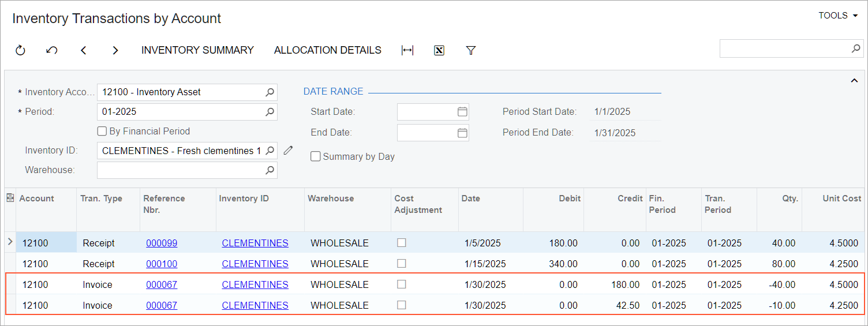
Task: Open the grid filter funnel icon
Action: [470, 51]
